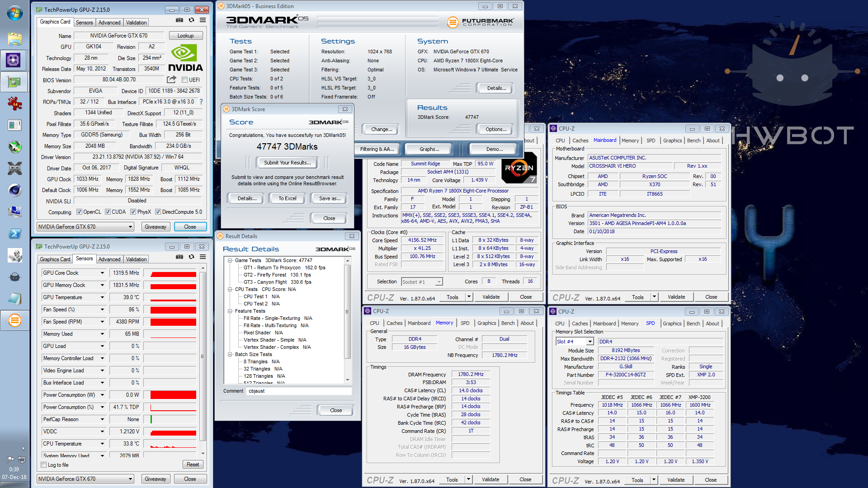Open Tools dropdown arrow in Mainboard CPU-Z
This screenshot has width=868, height=488.
click(654, 297)
